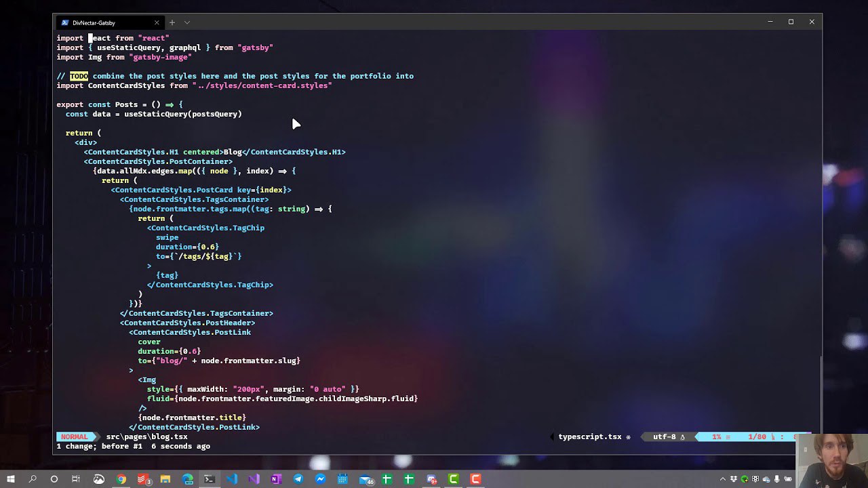
Task: Click typescript.tsx filetype in status line
Action: [x=589, y=437]
